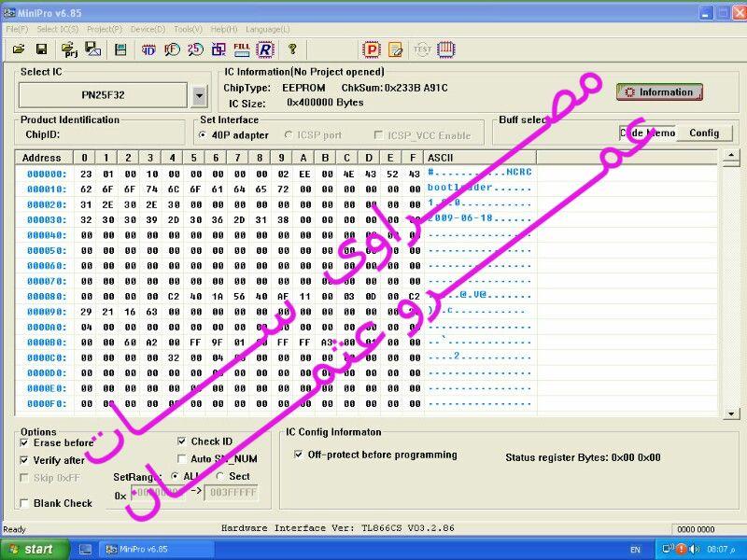Click the PN25F32 chip selection button
Viewport: 747px width, 560px height.
pos(103,95)
